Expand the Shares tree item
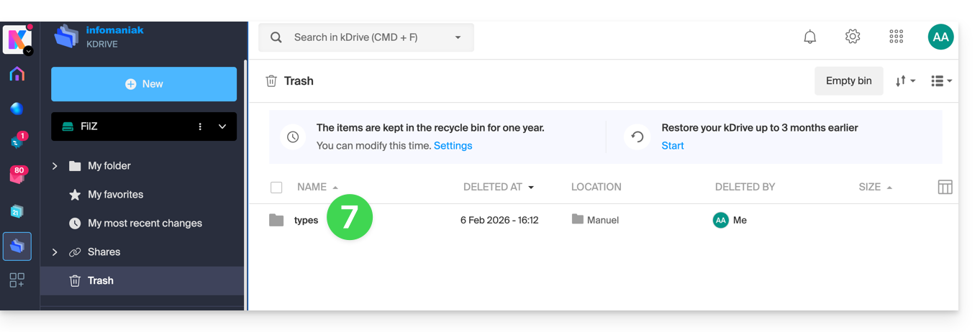Screen dimensions: 980x332 [x=55, y=252]
